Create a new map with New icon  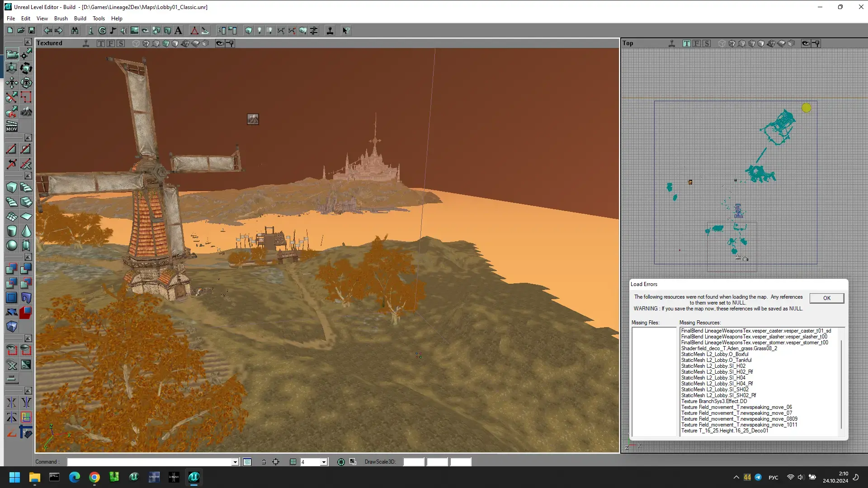(10, 30)
